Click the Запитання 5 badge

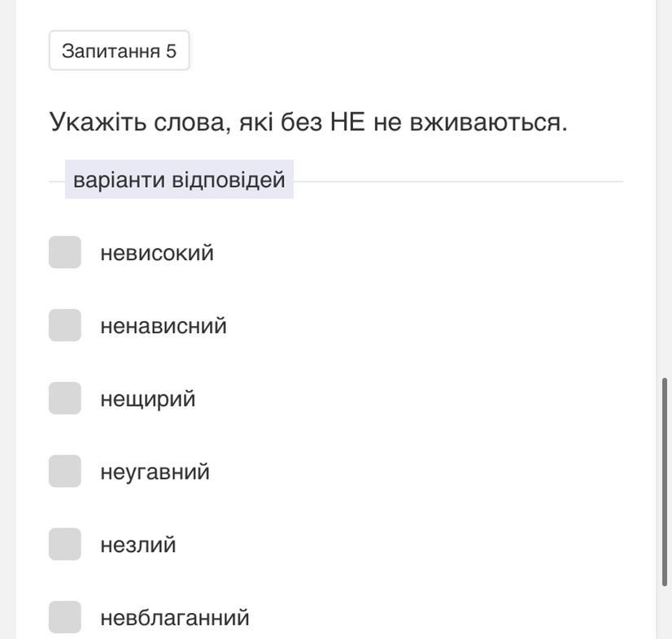119,50
